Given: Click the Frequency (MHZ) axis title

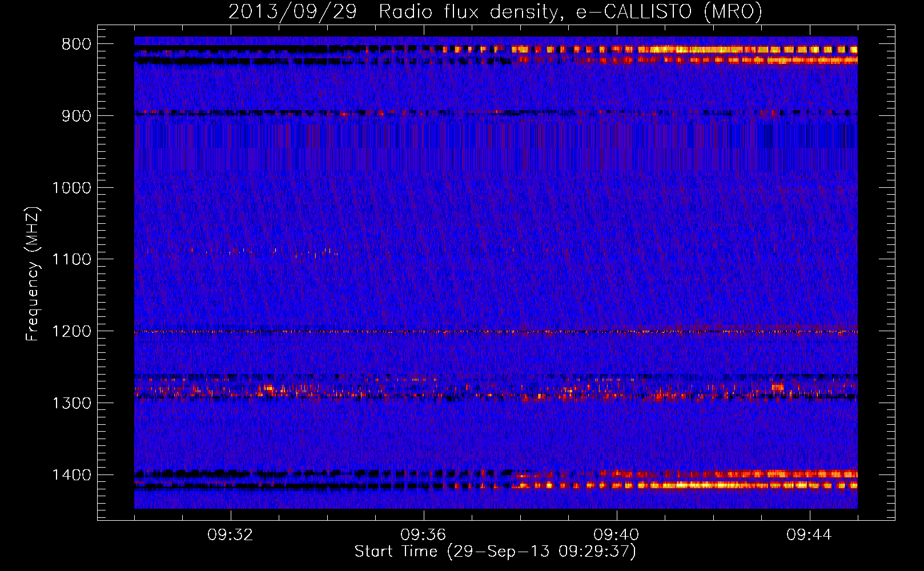Looking at the screenshot, I should [x=33, y=274].
